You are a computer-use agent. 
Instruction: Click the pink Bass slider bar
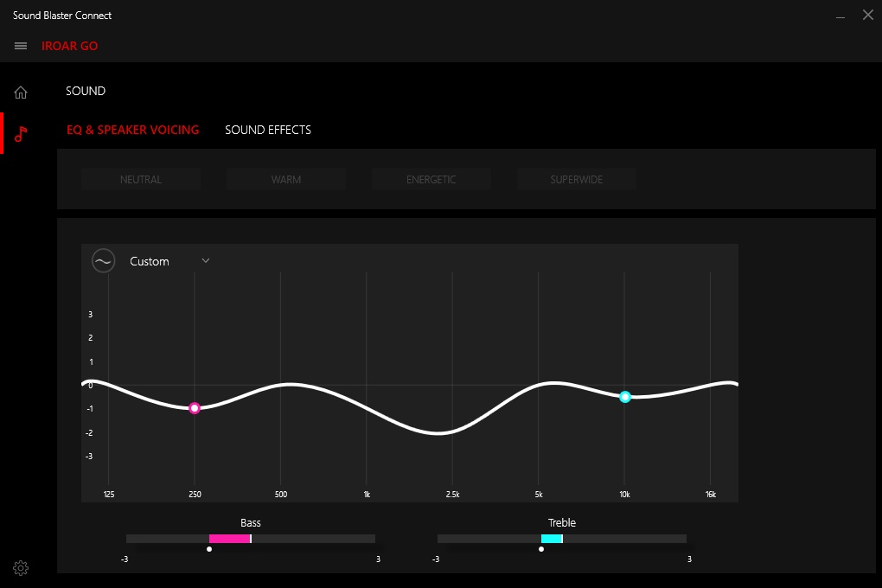(230, 539)
